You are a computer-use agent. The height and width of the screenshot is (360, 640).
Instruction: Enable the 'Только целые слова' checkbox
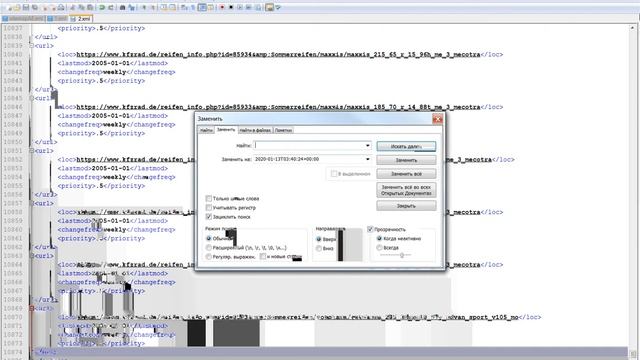pyautogui.click(x=209, y=198)
